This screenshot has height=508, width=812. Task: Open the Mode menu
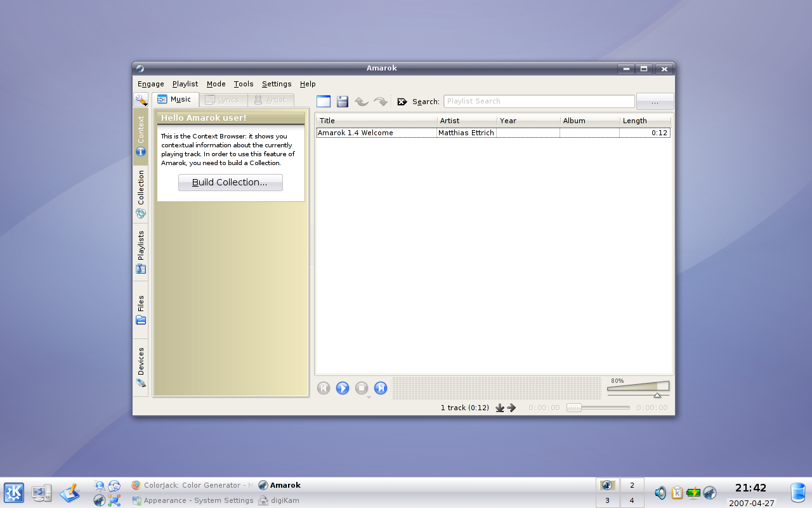coord(216,84)
